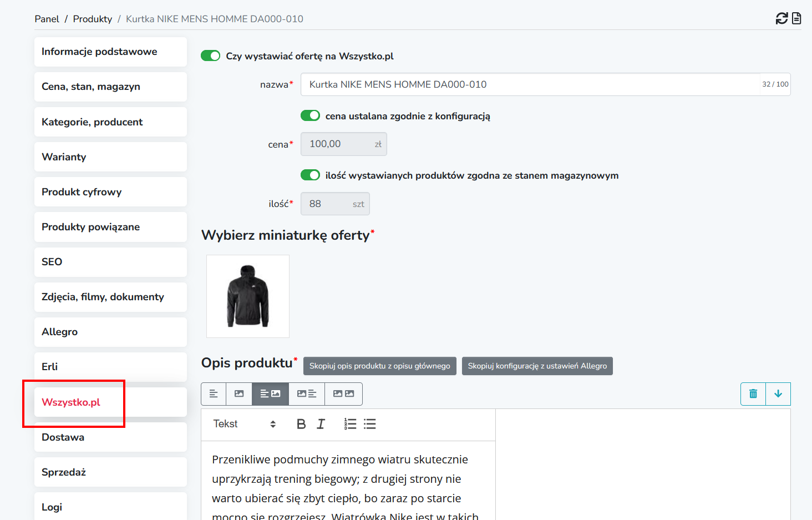Viewport: 812px width, 520px height.
Task: Open Warianty section
Action: point(110,157)
